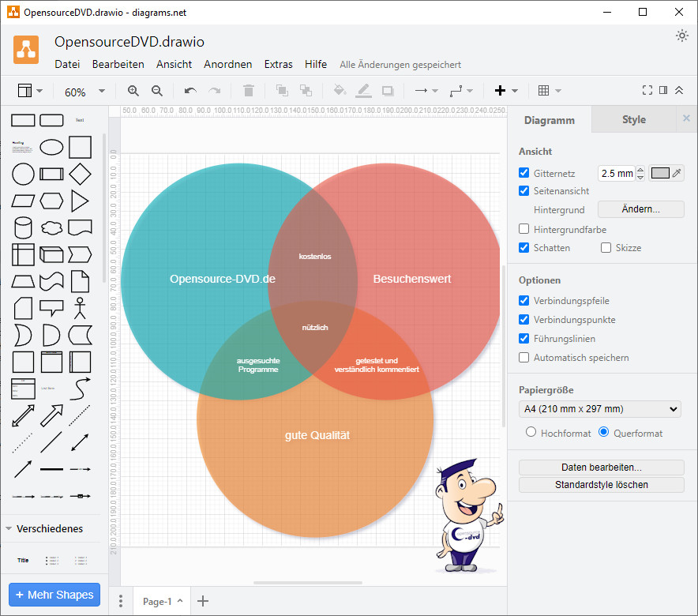Open the paper size A4 dropdown
This screenshot has height=616, width=698.
tap(600, 409)
